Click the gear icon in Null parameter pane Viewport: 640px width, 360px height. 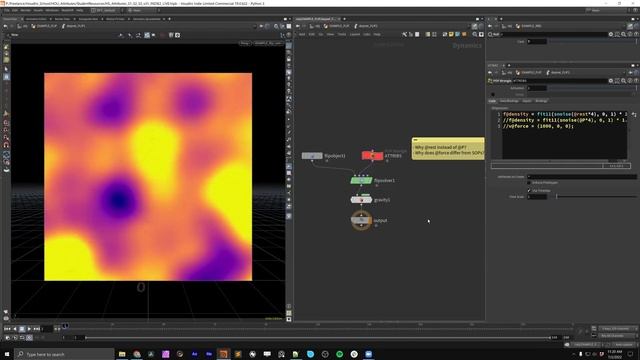click(x=611, y=35)
